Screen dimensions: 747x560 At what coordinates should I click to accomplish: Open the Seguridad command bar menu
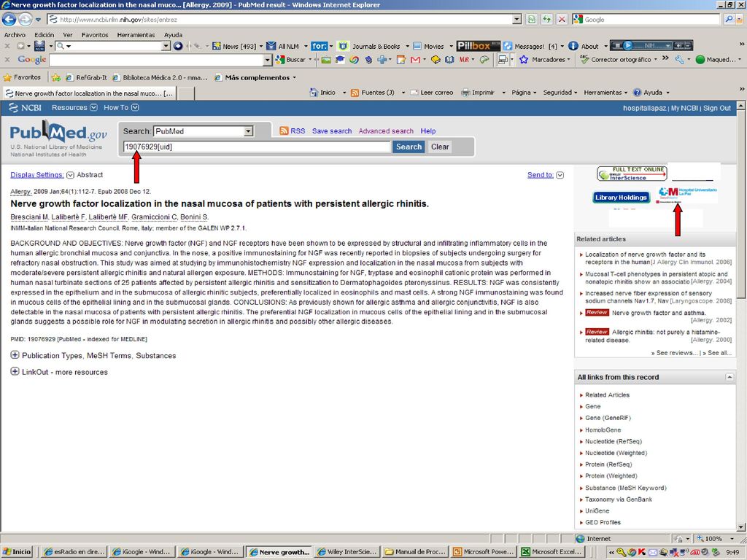pyautogui.click(x=560, y=93)
